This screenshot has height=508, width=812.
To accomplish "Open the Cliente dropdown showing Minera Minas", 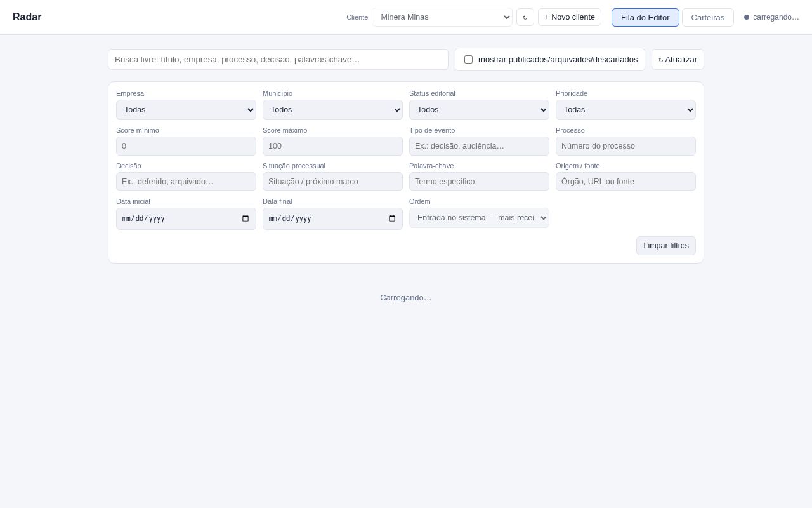I will coord(442,17).
